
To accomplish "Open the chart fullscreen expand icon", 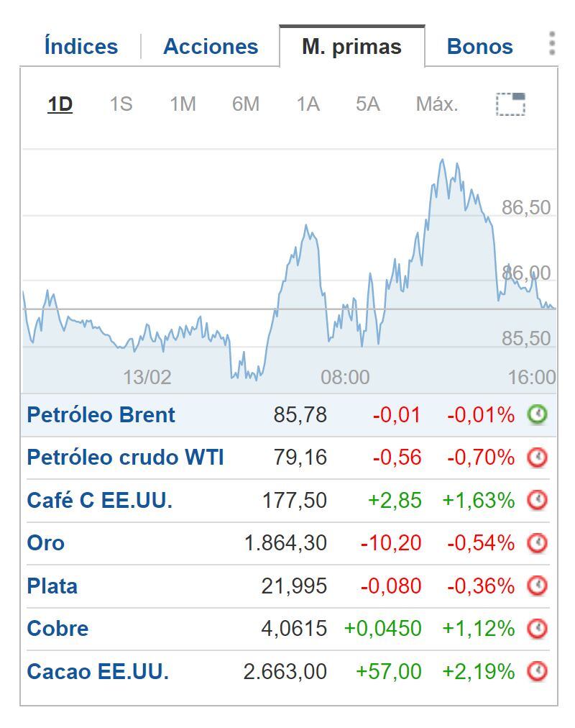I will pos(510,104).
